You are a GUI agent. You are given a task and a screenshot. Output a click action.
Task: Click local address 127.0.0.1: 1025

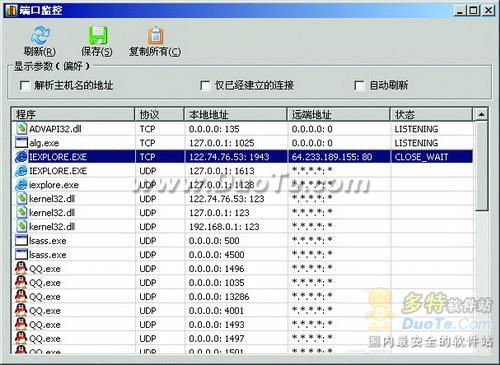[x=222, y=143]
